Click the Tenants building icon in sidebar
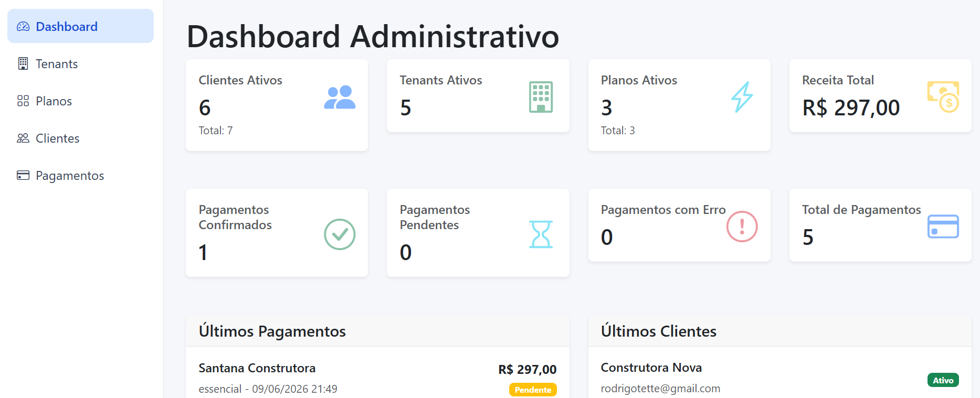 23,63
